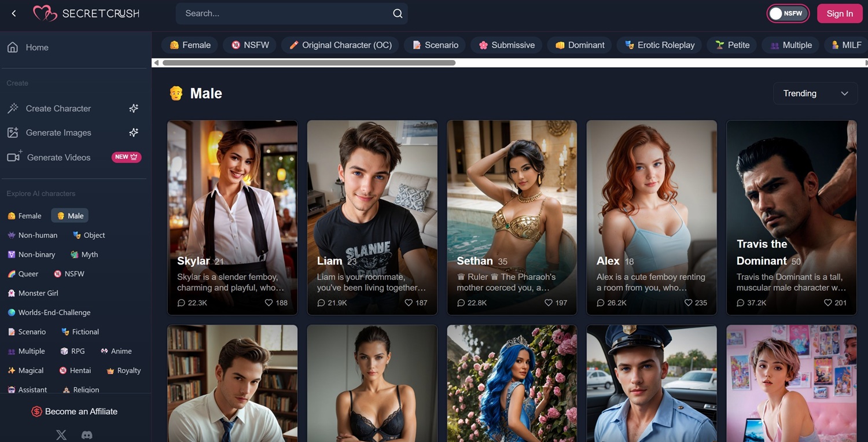
Task: Click the search magnifier icon
Action: [x=398, y=13]
